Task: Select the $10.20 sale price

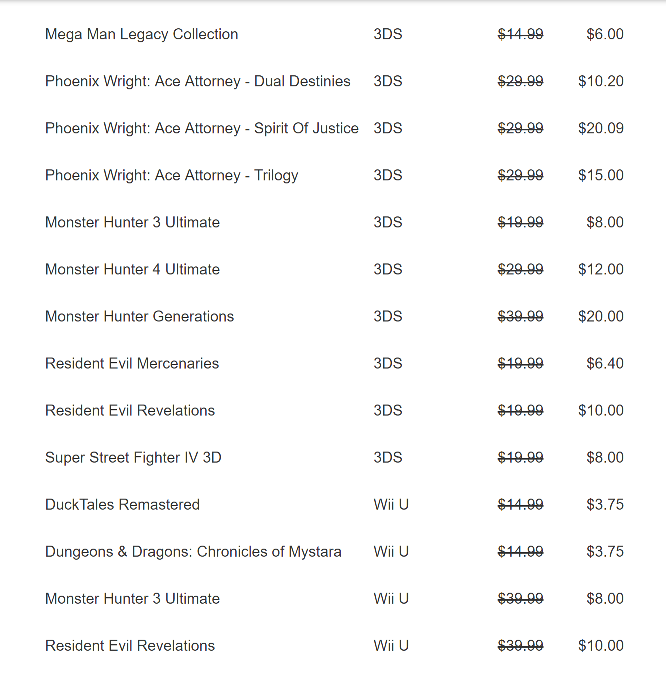Action: click(600, 81)
